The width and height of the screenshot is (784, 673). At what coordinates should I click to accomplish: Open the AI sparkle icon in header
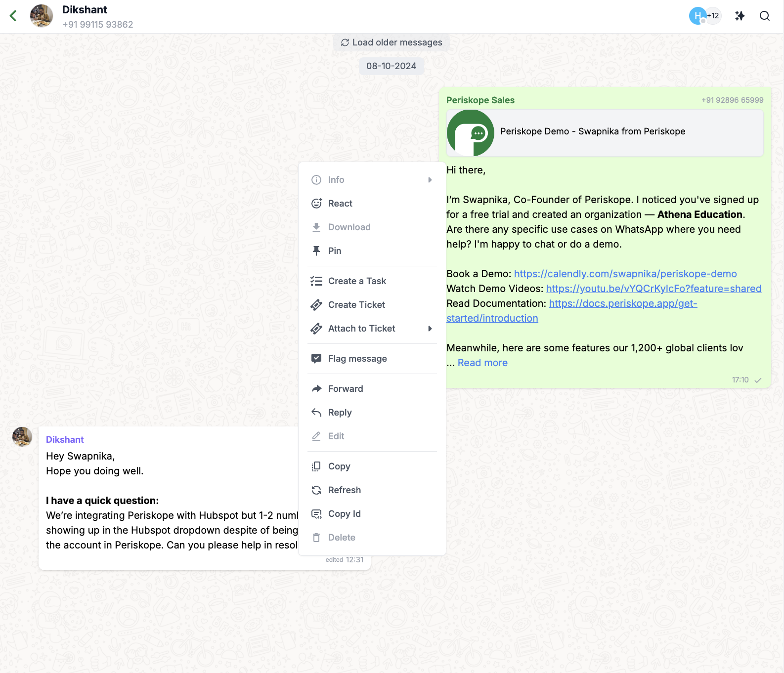click(x=740, y=16)
